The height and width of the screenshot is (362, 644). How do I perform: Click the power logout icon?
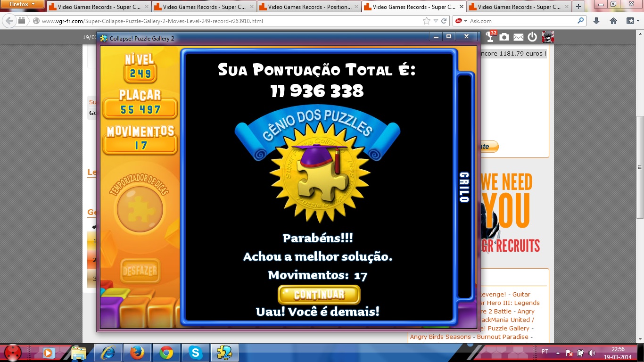532,37
